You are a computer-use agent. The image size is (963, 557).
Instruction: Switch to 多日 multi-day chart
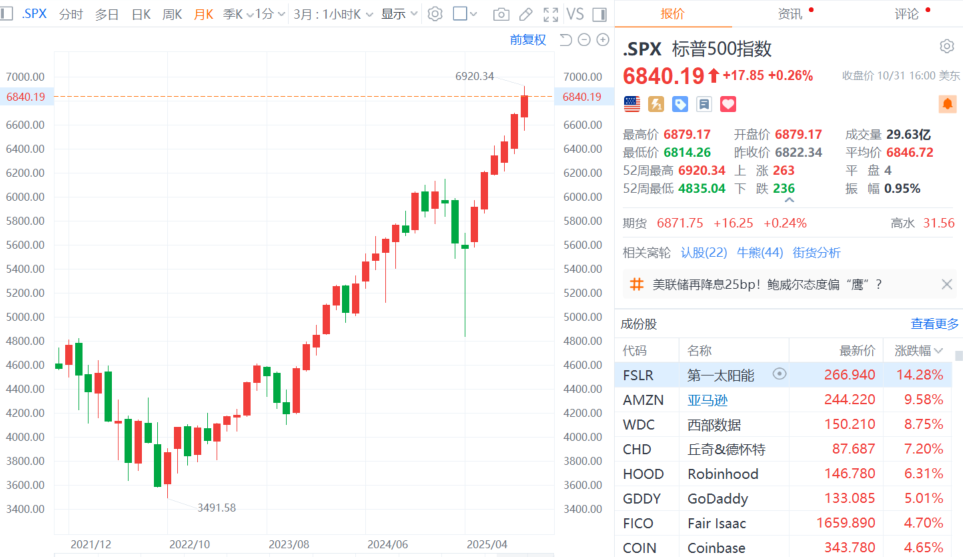[x=106, y=14]
